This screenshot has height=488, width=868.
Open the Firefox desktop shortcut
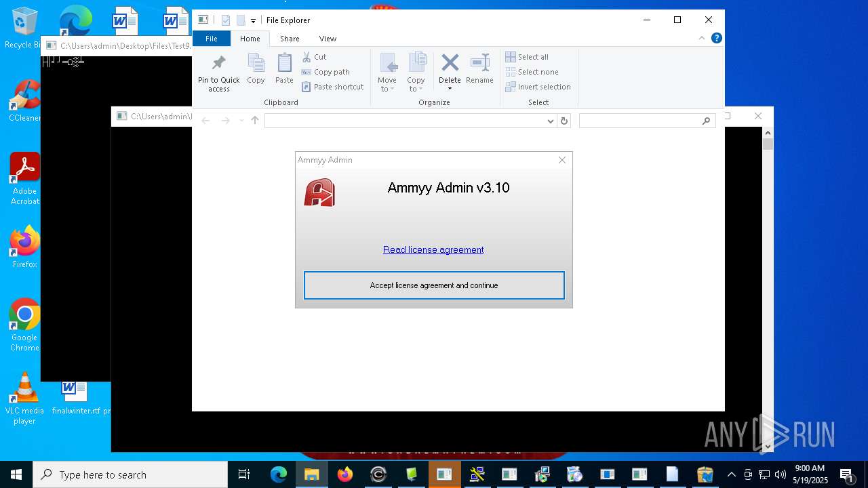point(24,247)
